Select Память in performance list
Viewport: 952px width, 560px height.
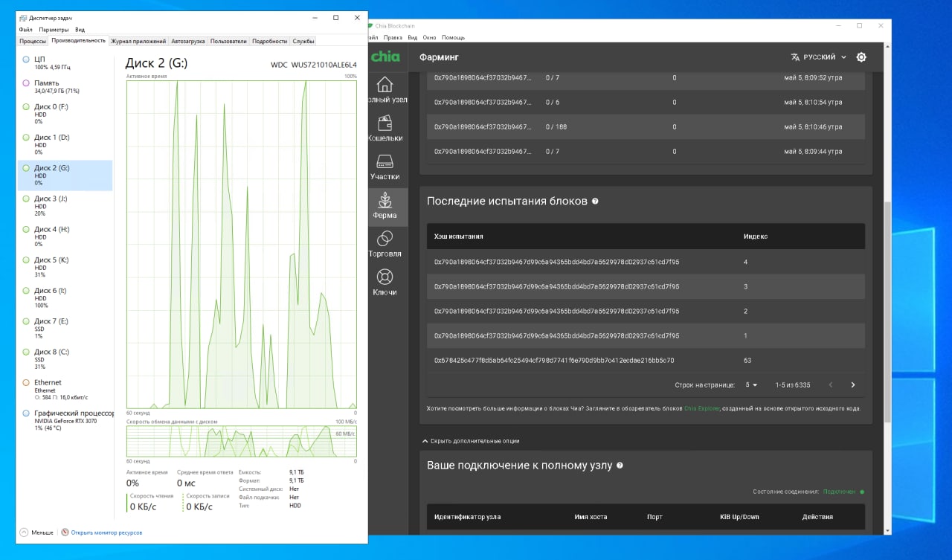[65, 86]
